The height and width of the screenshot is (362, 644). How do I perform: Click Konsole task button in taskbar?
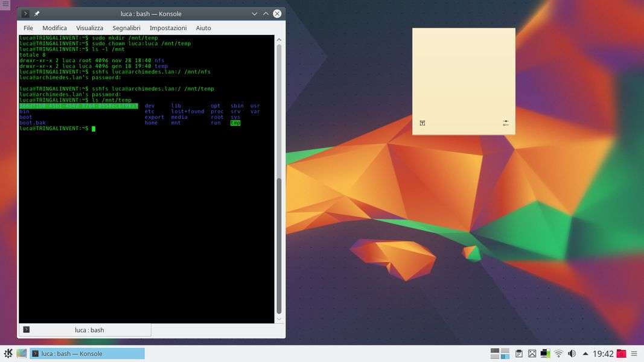tap(88, 354)
